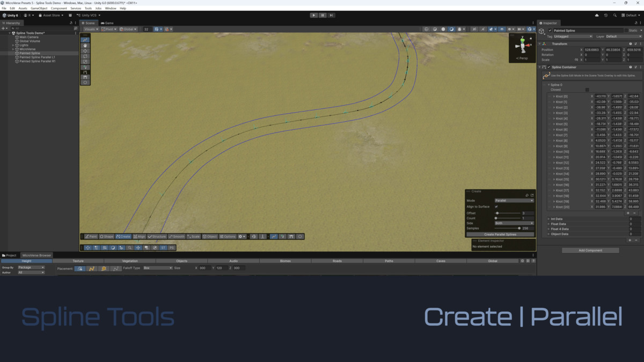This screenshot has width=644, height=362.
Task: Activate the Smooth spline tool
Action: tap(177, 237)
